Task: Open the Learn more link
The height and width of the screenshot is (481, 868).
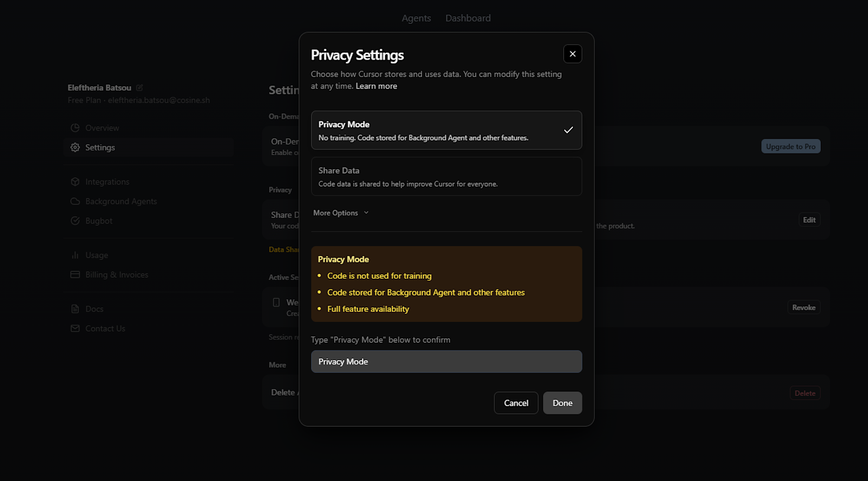Action: [376, 86]
